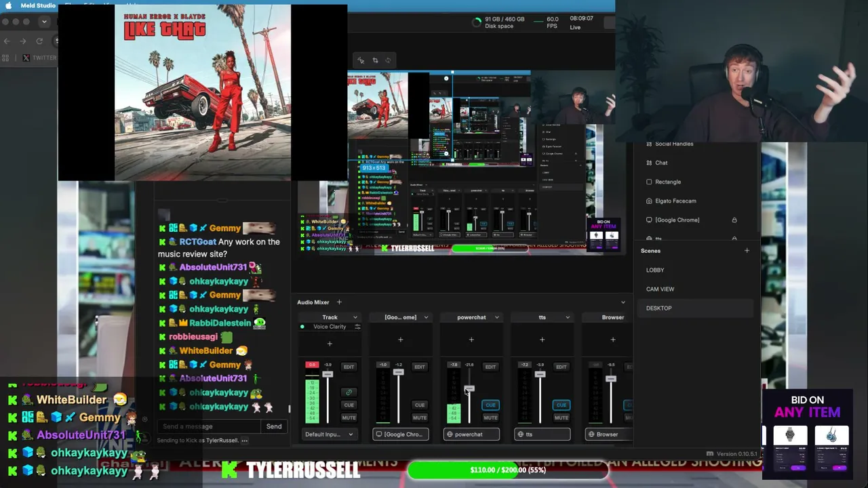Add an effect to the Track channel
Viewport: 868px width, 488px height.
coord(330,344)
